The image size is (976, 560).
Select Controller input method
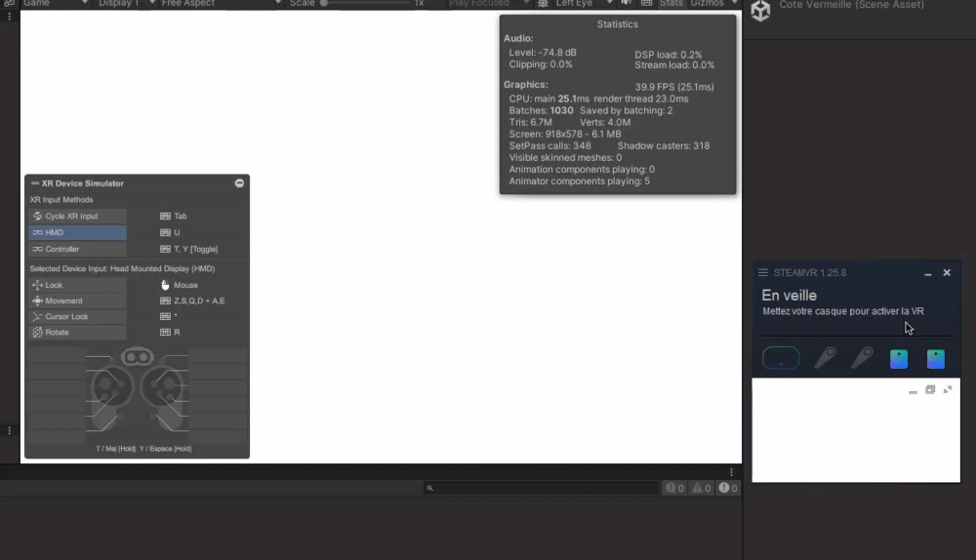[x=77, y=249]
